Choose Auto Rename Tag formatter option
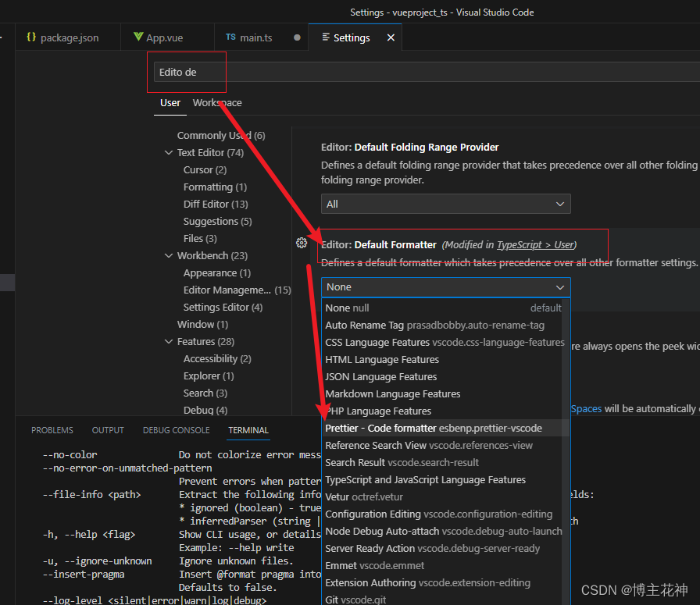This screenshot has height=605, width=700. pyautogui.click(x=443, y=326)
